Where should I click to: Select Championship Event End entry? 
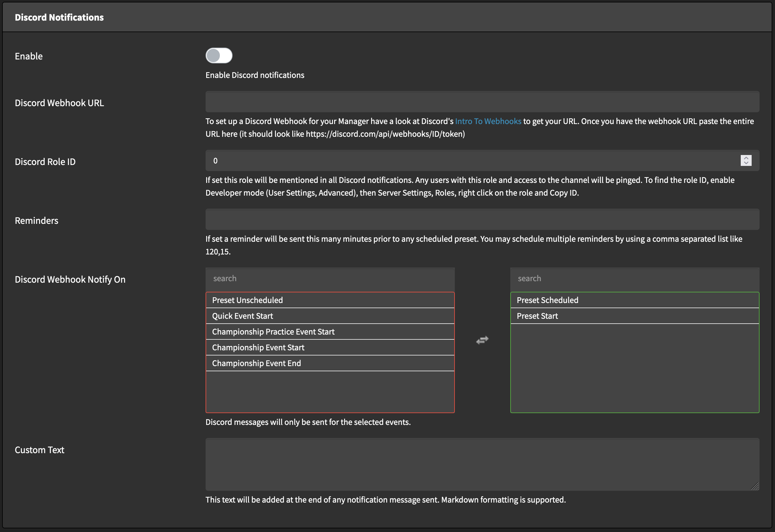click(330, 363)
